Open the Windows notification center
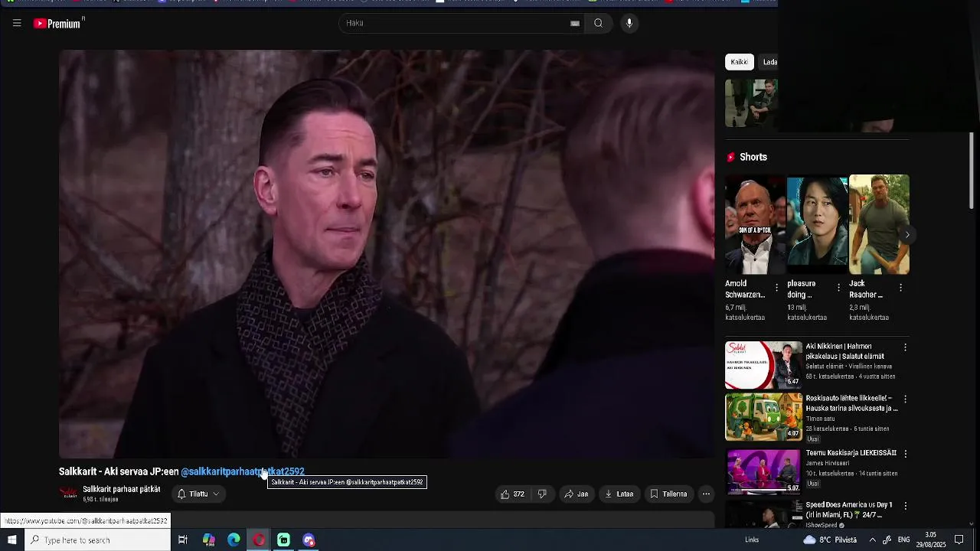This screenshot has width=980, height=551. point(959,540)
